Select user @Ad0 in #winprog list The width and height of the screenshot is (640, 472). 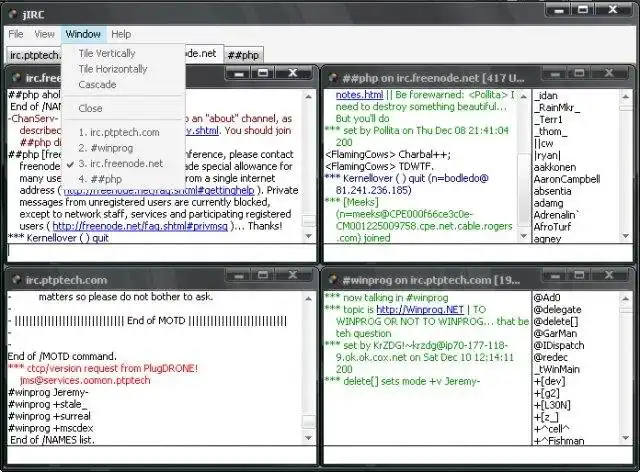point(547,298)
